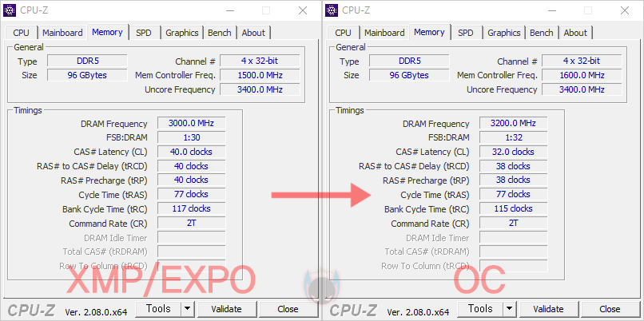Click the Close button in right window
The image size is (644, 321).
610,309
